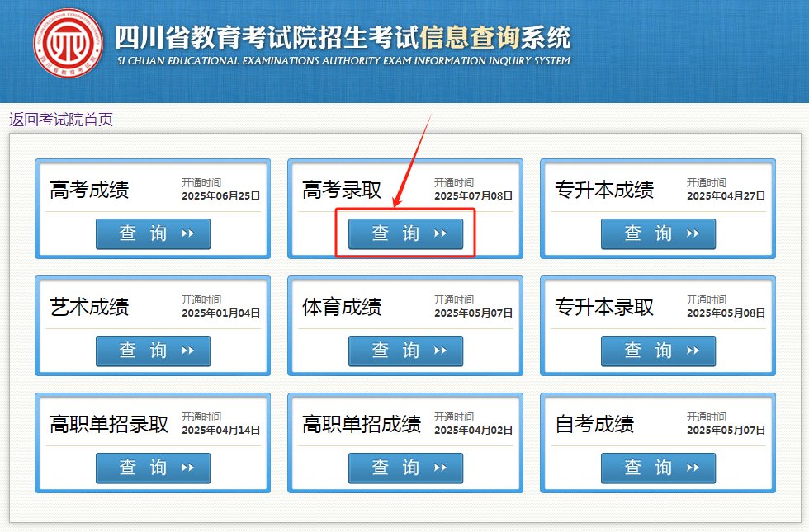Click 查询 button under 高考成绩

tap(154, 234)
